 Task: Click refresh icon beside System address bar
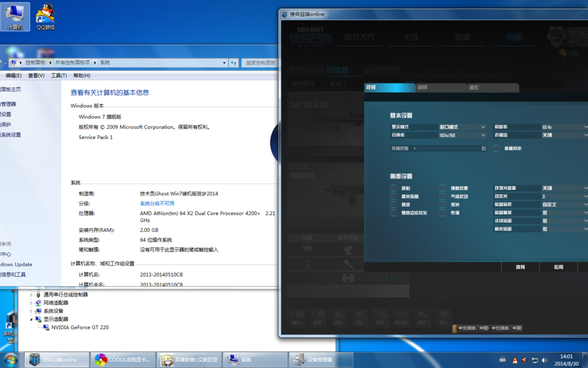tap(233, 63)
